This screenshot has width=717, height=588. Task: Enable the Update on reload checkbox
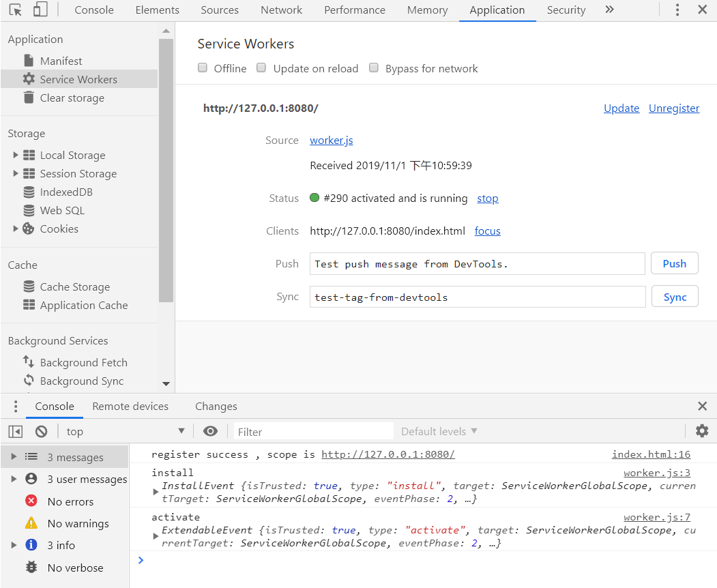coord(261,68)
